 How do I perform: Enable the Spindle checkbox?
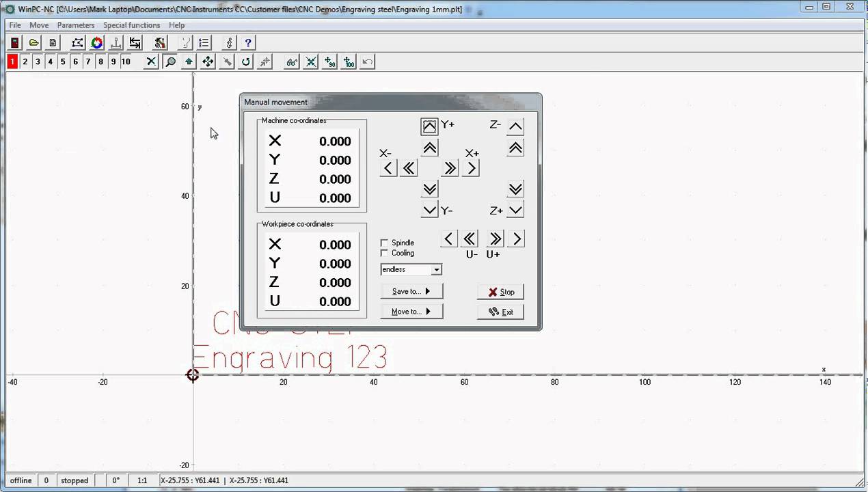[x=384, y=243]
